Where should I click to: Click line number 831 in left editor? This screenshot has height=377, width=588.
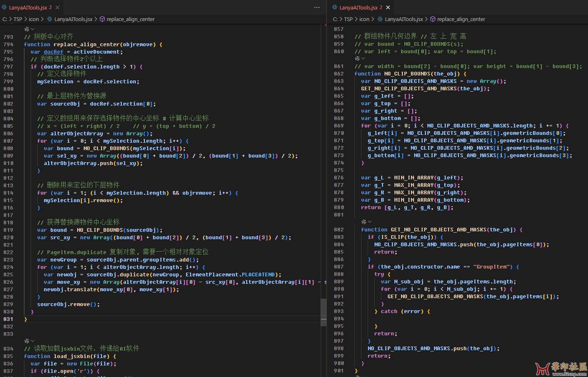tap(8, 319)
